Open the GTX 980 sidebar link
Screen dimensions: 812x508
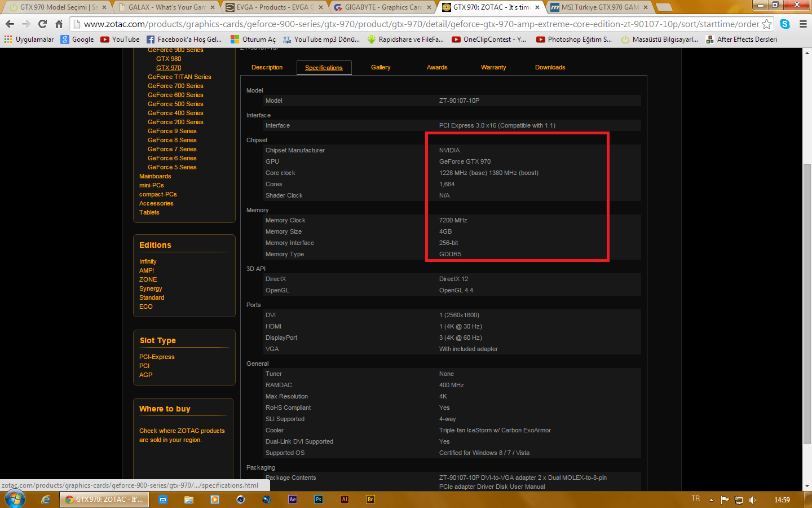169,59
